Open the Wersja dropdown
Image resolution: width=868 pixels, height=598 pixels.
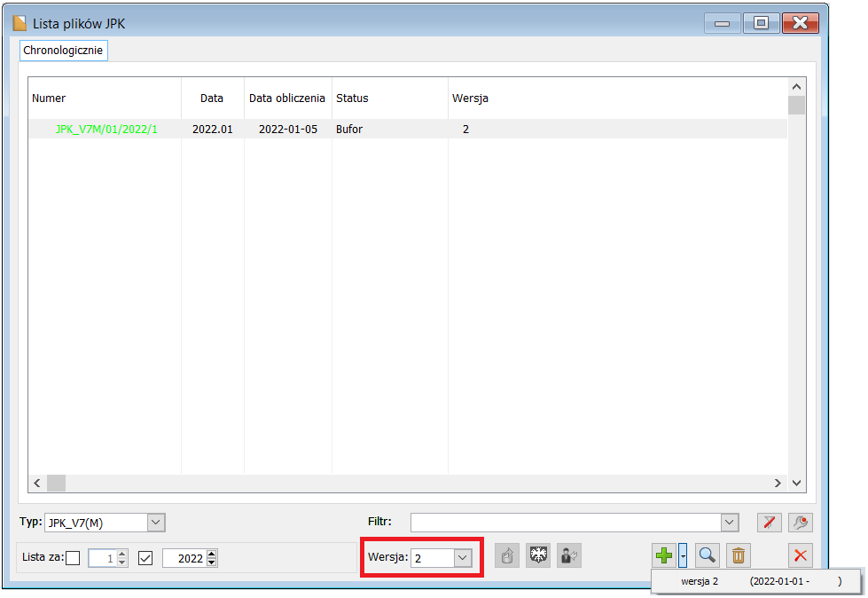[x=463, y=557]
